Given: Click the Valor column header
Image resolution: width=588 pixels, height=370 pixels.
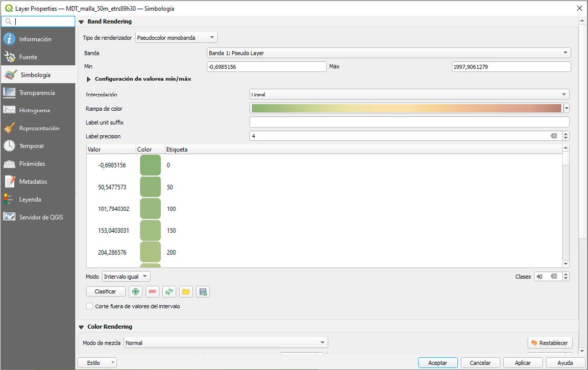Looking at the screenshot, I should click(111, 149).
